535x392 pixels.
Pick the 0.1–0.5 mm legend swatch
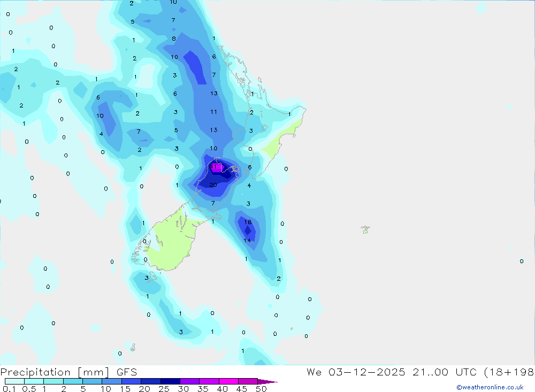14,381
